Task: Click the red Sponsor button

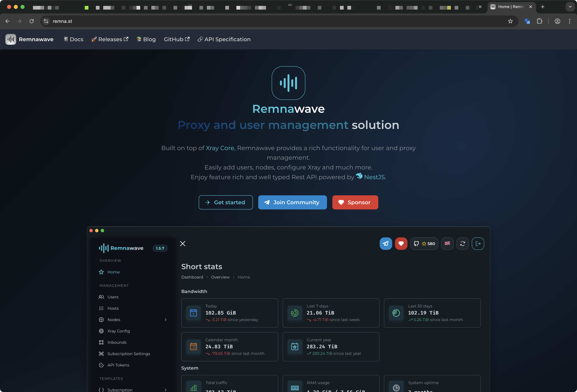Action: pos(355,202)
